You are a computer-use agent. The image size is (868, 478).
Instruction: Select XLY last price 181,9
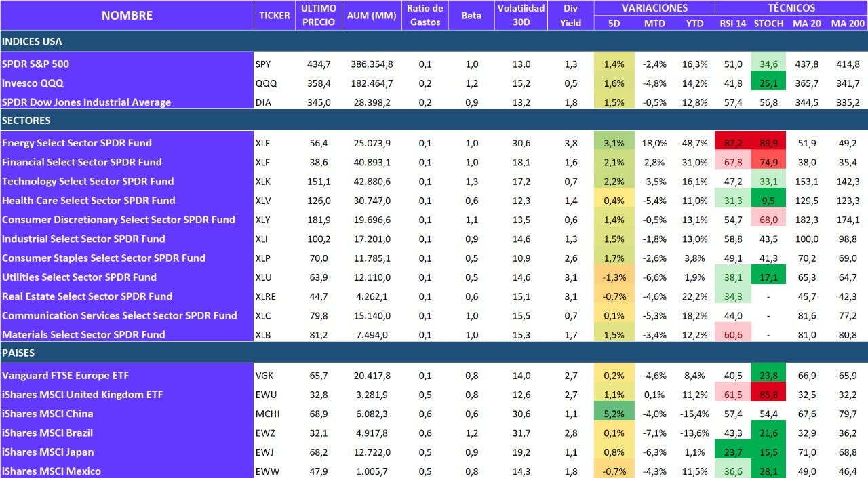coord(319,219)
